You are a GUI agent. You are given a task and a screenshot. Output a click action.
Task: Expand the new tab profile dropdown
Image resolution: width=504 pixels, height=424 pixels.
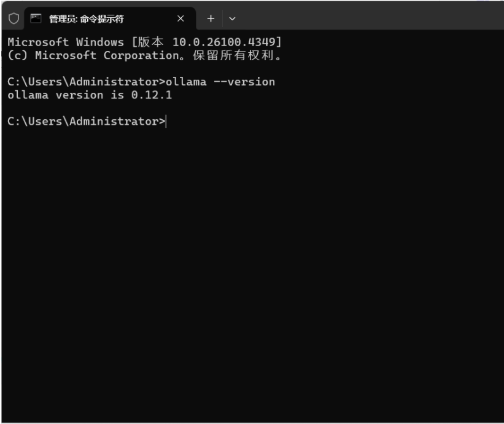(x=232, y=19)
